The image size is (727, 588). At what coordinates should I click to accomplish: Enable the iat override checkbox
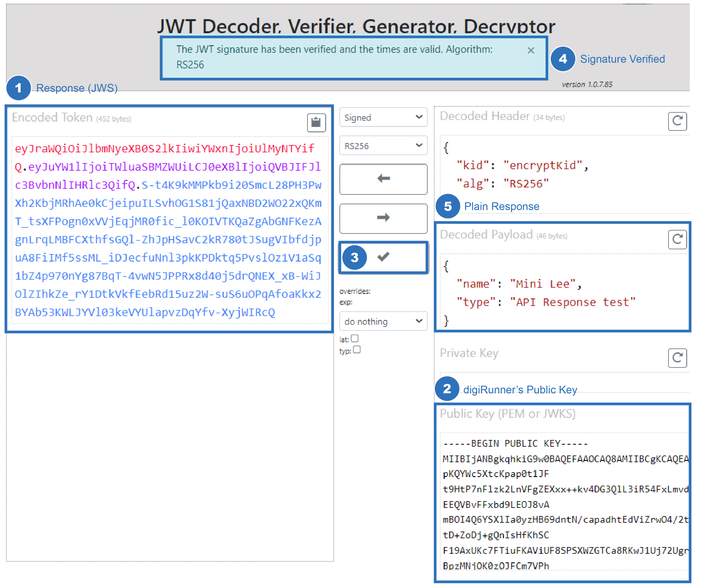(355, 338)
